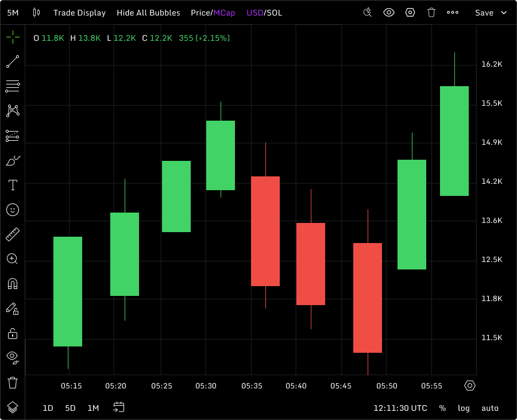Image resolution: width=517 pixels, height=420 pixels.
Task: Toggle log scale on price axis
Action: [x=464, y=408]
